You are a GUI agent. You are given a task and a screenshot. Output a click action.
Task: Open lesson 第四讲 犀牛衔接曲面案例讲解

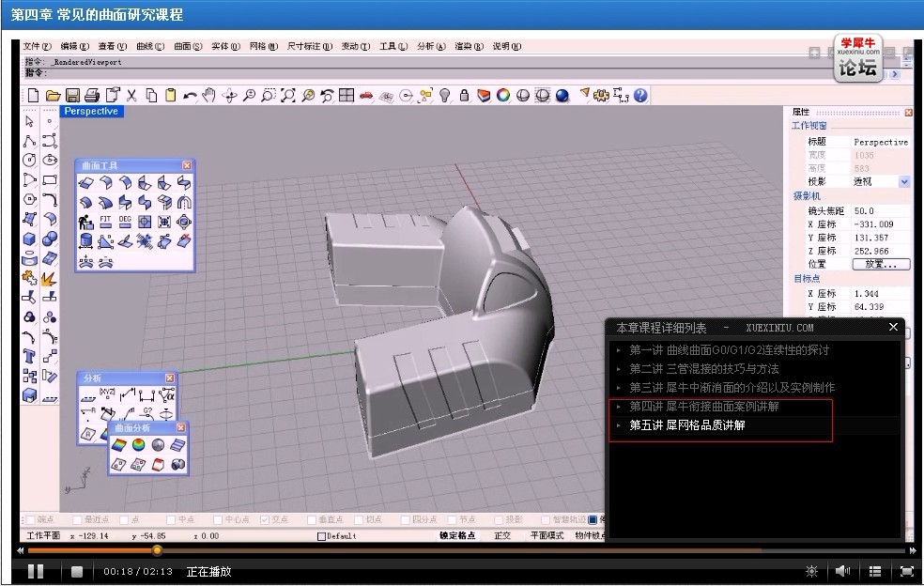point(704,407)
